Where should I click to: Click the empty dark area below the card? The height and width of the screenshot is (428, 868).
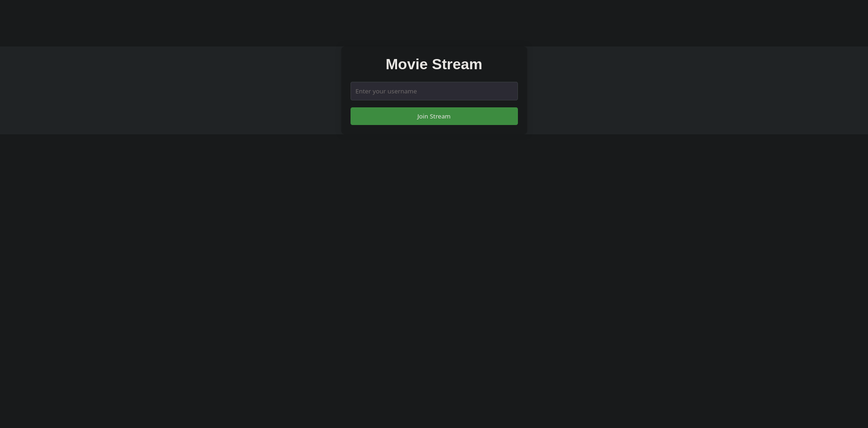click(x=434, y=279)
